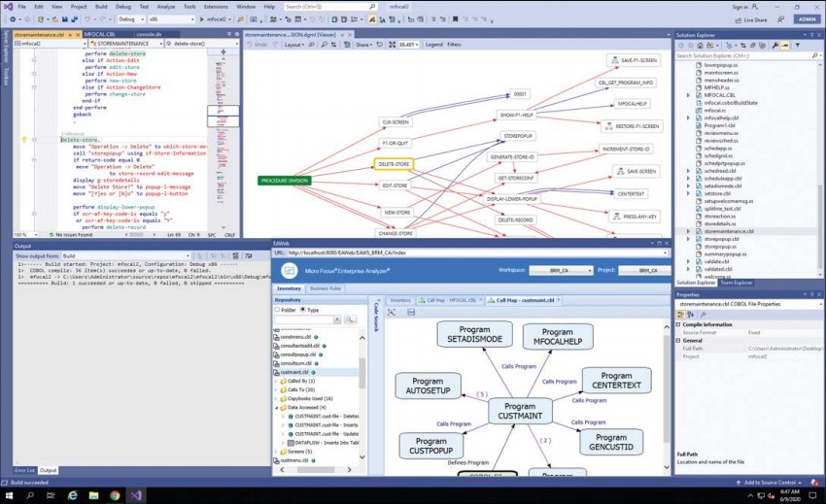Open the Extensions menu
This screenshot has height=504, width=826.
(216, 7)
